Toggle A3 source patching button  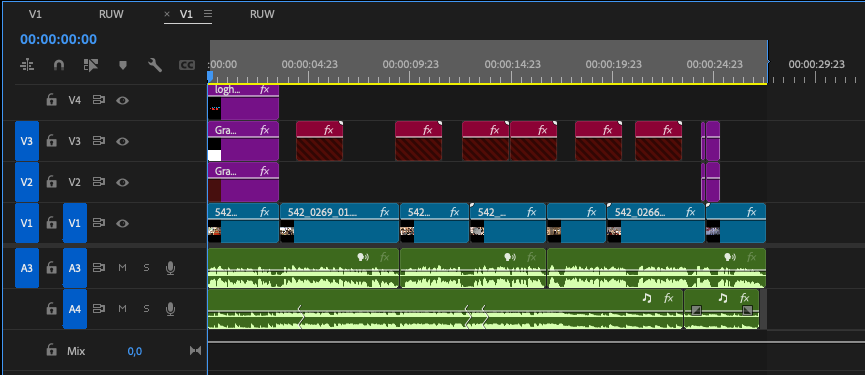(x=26, y=268)
